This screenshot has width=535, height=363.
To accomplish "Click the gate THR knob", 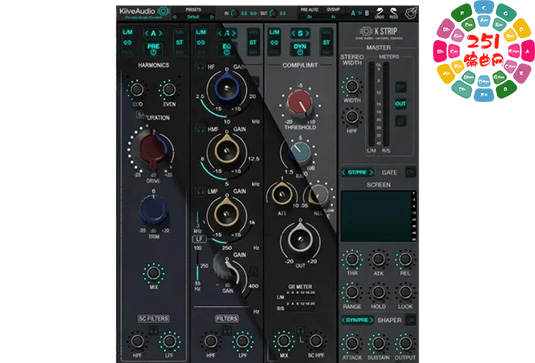I will coord(352,259).
